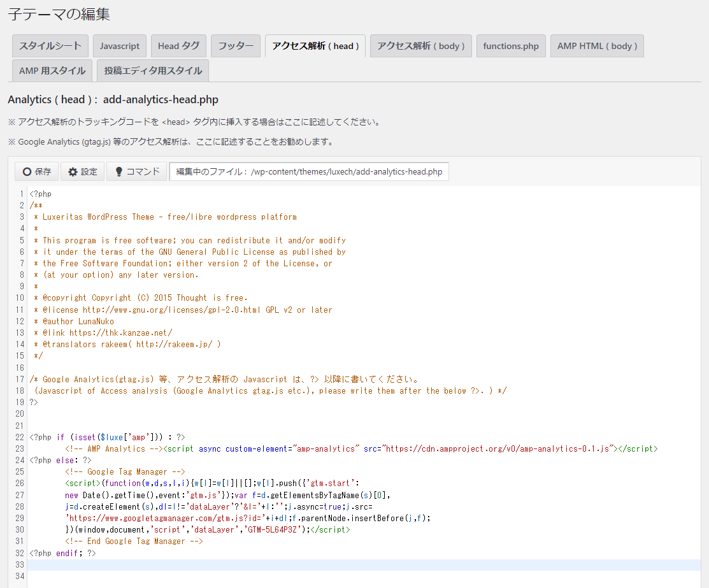Click line number 22 in the gutter
709x588 pixels.
point(20,437)
